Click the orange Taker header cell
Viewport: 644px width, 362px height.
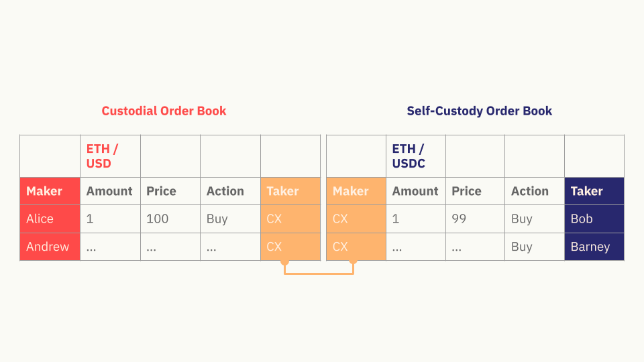290,191
